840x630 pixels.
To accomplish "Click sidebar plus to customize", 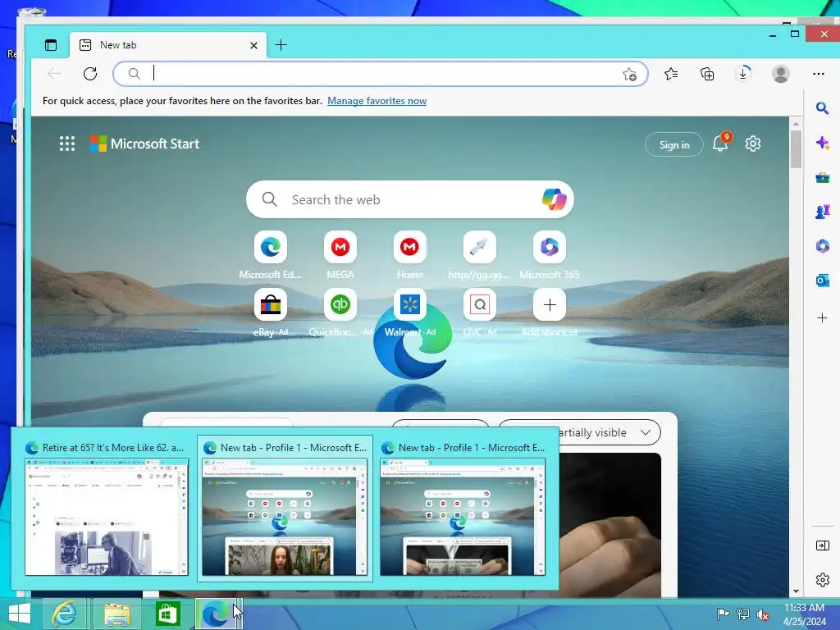I will [822, 317].
